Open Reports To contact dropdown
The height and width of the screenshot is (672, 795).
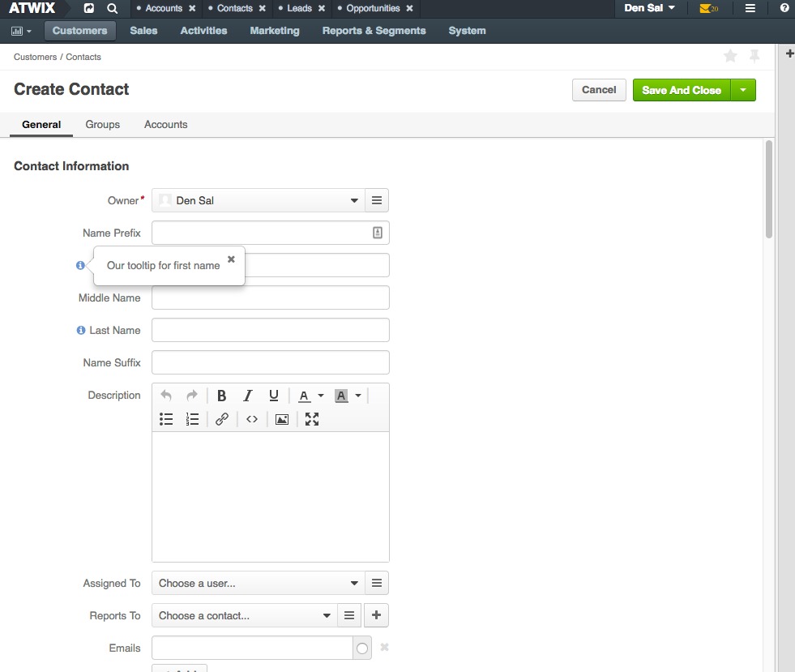point(245,616)
